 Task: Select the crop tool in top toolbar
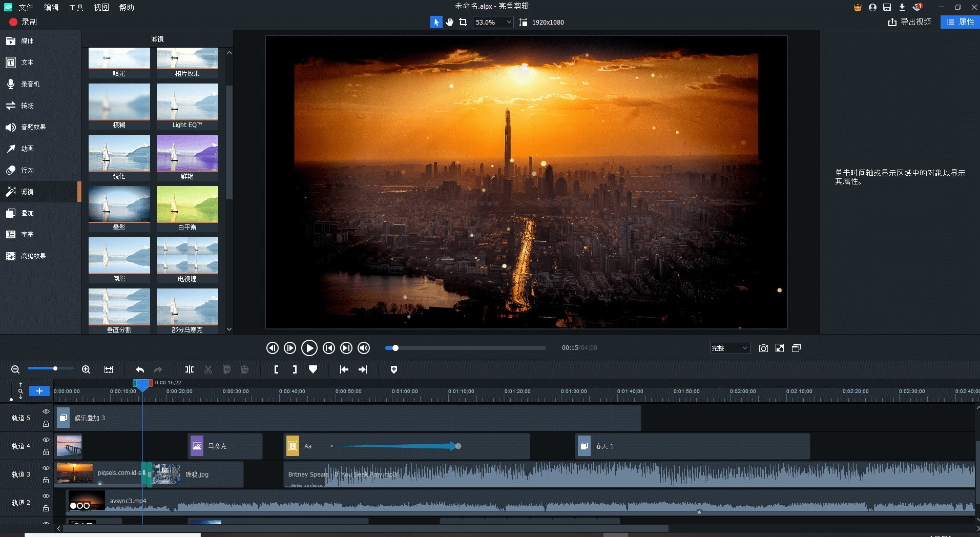pyautogui.click(x=463, y=22)
